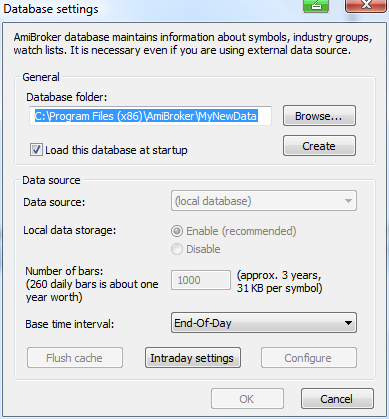Click the Number of bars field

[x=201, y=280]
